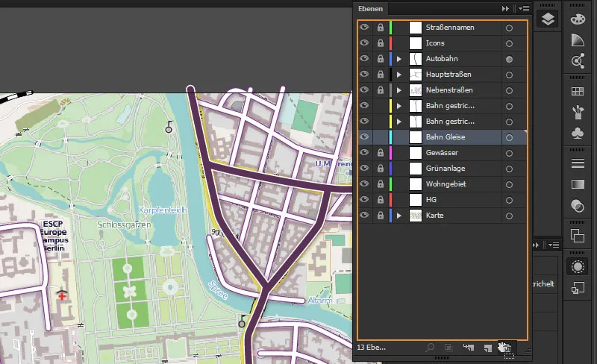Screen dimensions: 597x364
Task: Expand the Nebenstraßen layer triangle
Action: coord(399,90)
